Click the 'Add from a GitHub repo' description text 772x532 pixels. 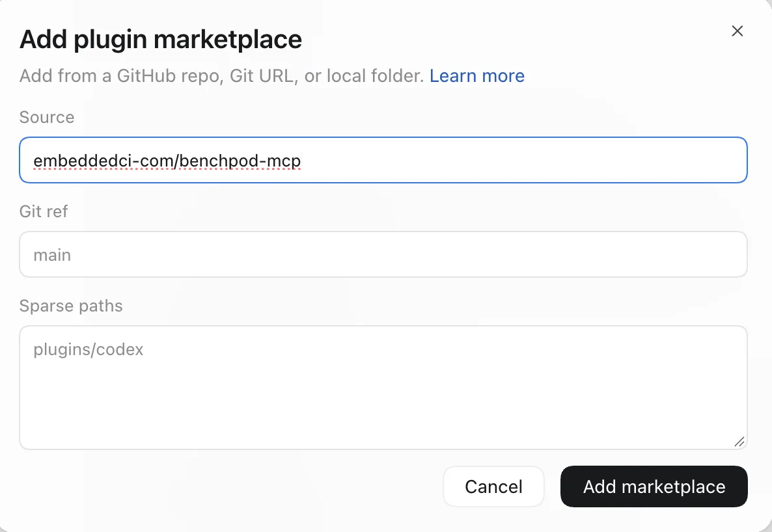[221, 76]
